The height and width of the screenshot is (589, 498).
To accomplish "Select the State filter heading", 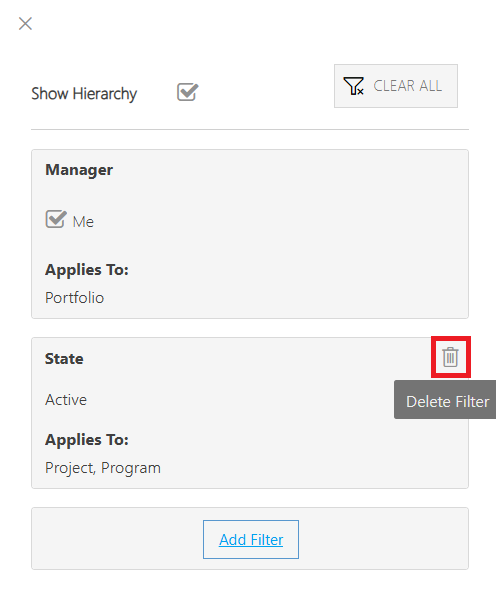I will 64,359.
